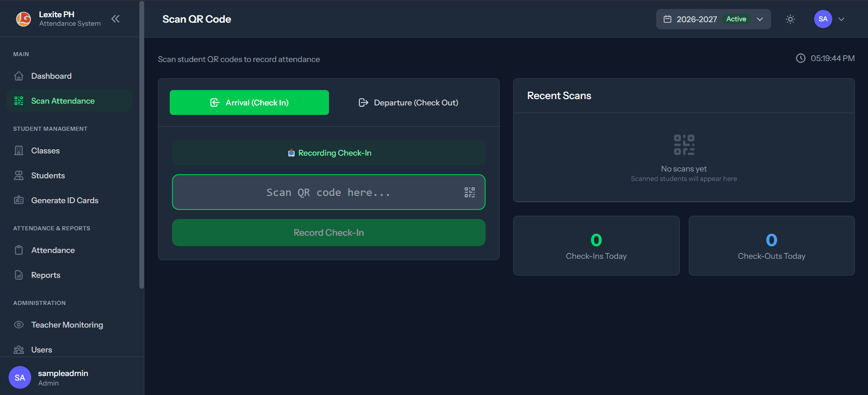
Task: Click the Users group icon
Action: tap(19, 350)
